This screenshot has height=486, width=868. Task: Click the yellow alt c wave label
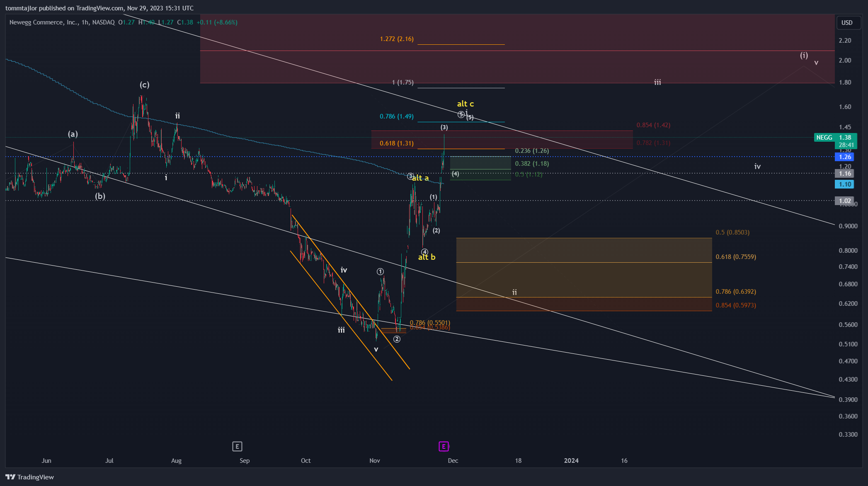pyautogui.click(x=465, y=104)
